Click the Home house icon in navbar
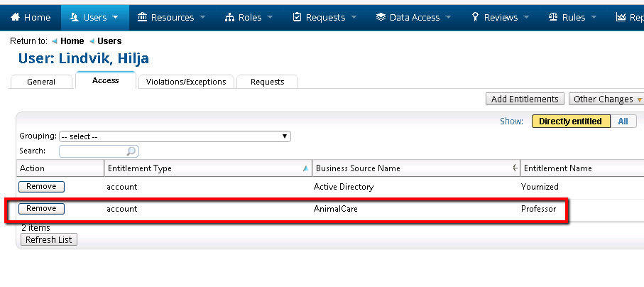The width and height of the screenshot is (644, 287). (15, 17)
